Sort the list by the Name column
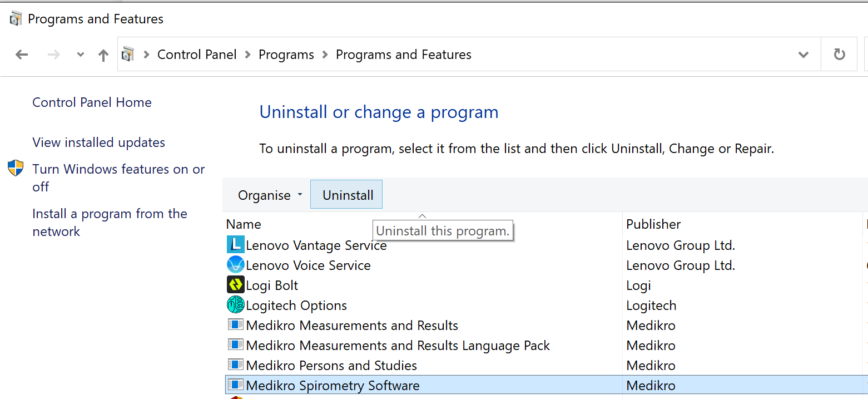 (x=244, y=224)
